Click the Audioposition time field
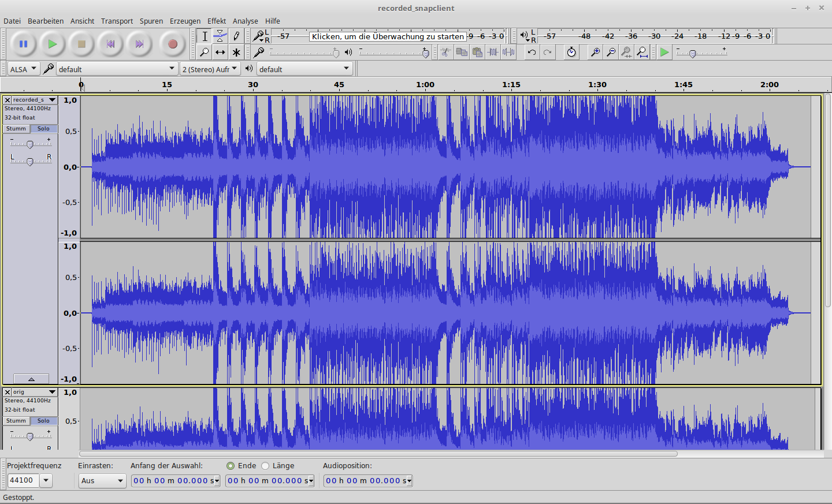832x504 pixels. pos(364,480)
